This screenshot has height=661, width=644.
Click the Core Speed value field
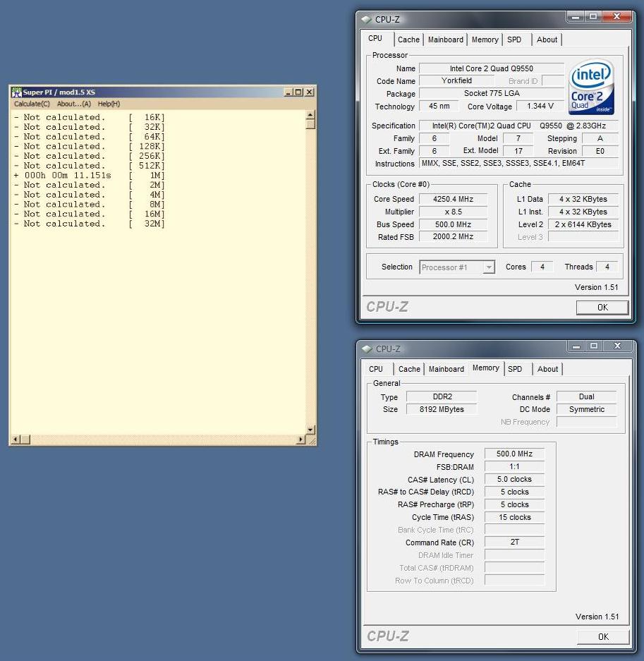point(454,199)
